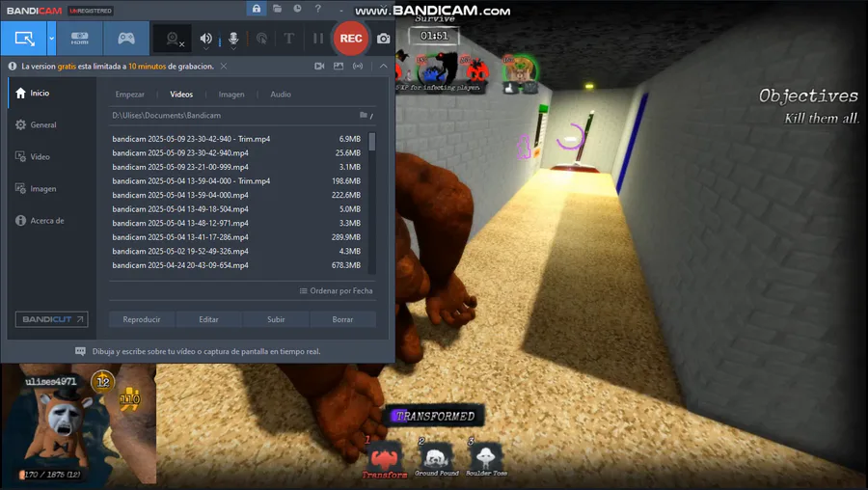Switch to the Videos tab

pos(181,95)
